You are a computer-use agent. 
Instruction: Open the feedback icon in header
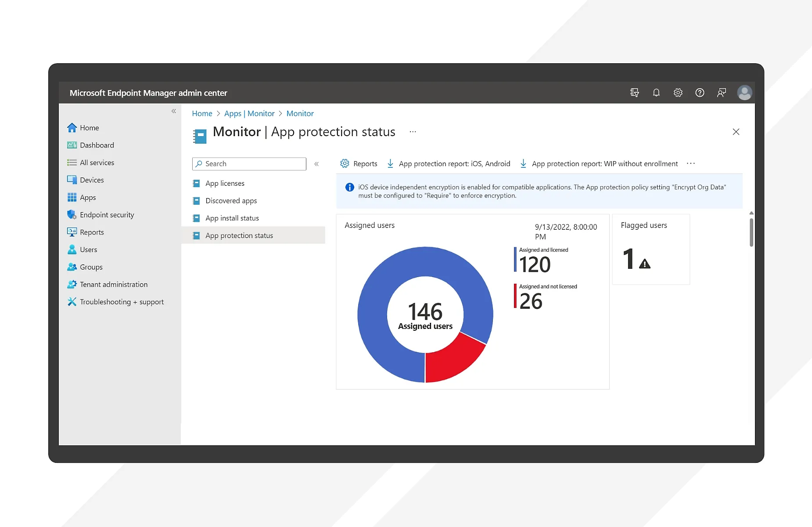(x=722, y=93)
